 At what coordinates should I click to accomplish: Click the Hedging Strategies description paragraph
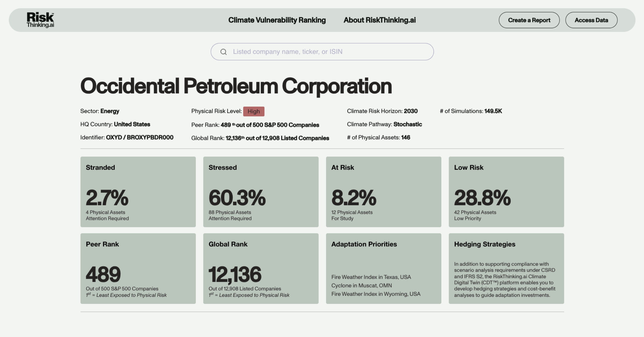[505, 280]
